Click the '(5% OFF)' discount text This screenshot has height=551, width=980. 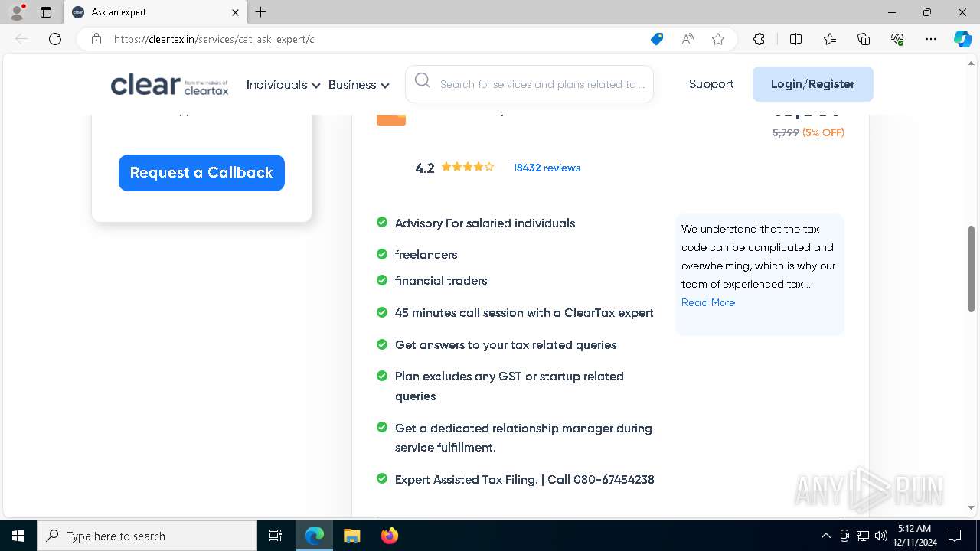pyautogui.click(x=823, y=132)
